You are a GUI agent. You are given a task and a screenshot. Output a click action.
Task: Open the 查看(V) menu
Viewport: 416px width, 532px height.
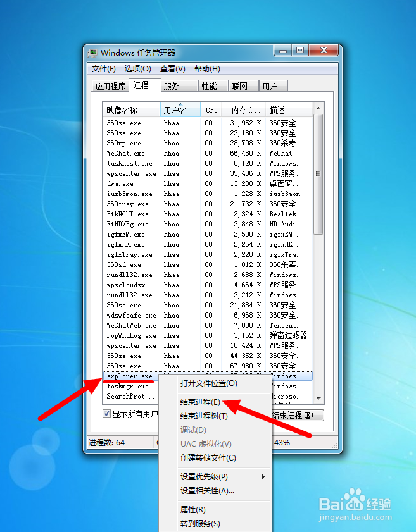coord(172,69)
